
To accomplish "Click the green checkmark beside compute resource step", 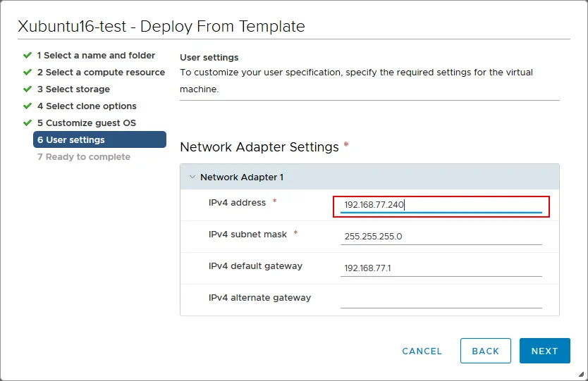I will 27,72.
